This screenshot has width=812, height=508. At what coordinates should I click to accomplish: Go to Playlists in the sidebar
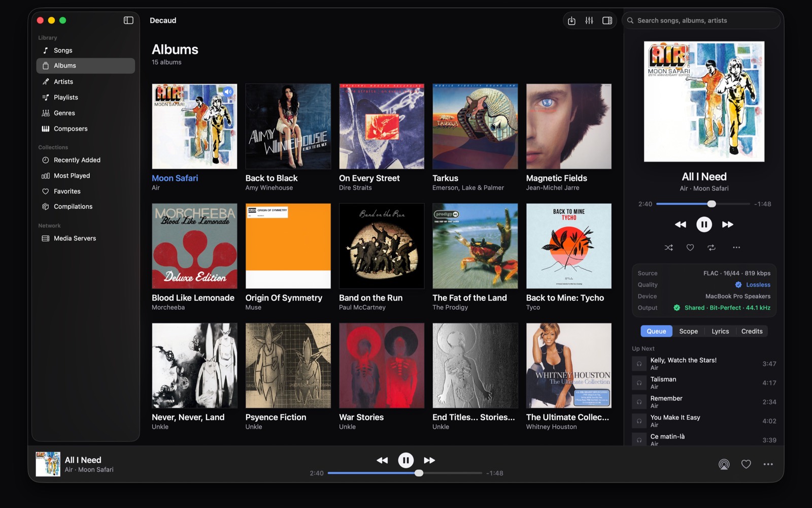pyautogui.click(x=86, y=97)
